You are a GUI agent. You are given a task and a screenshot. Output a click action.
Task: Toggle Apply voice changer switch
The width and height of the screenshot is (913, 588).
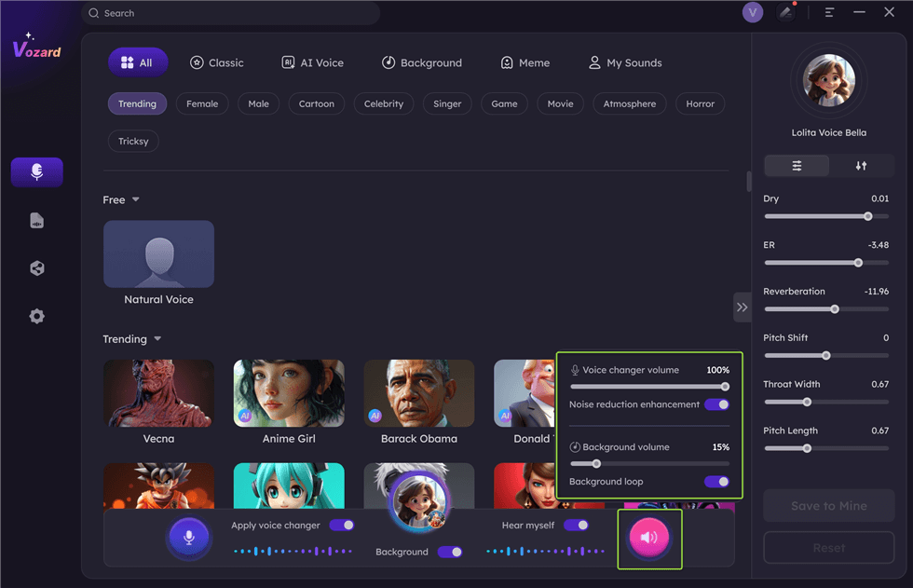coord(342,526)
